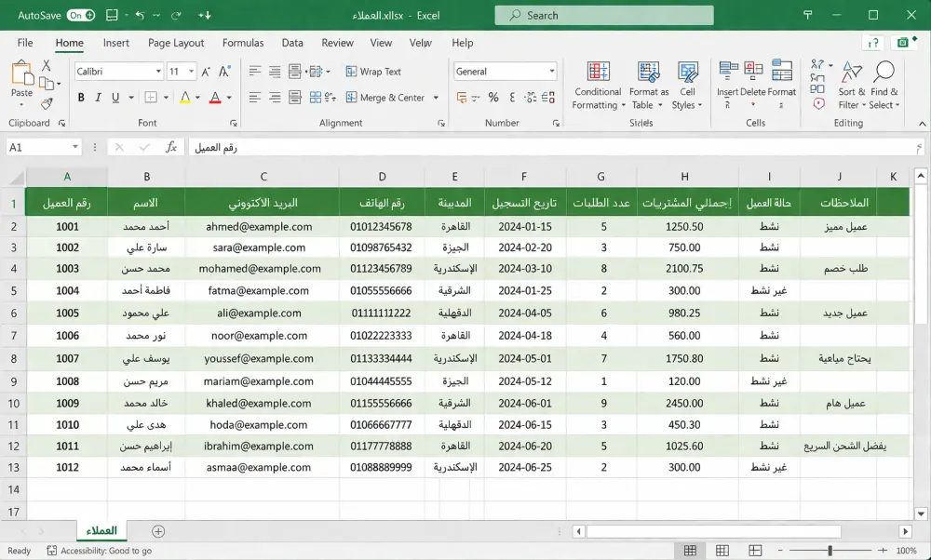Apply italic formatting
Viewport: 931px width, 560px height.
[99, 97]
